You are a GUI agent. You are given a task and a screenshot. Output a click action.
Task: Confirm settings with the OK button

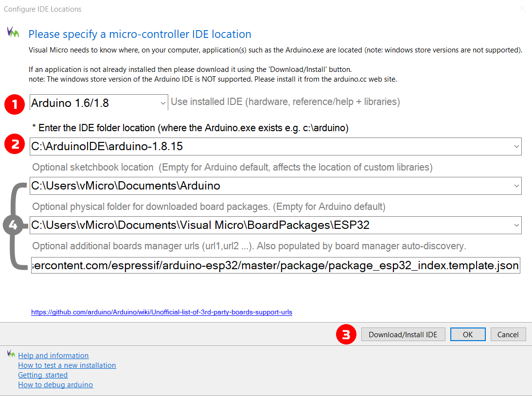[x=468, y=335]
